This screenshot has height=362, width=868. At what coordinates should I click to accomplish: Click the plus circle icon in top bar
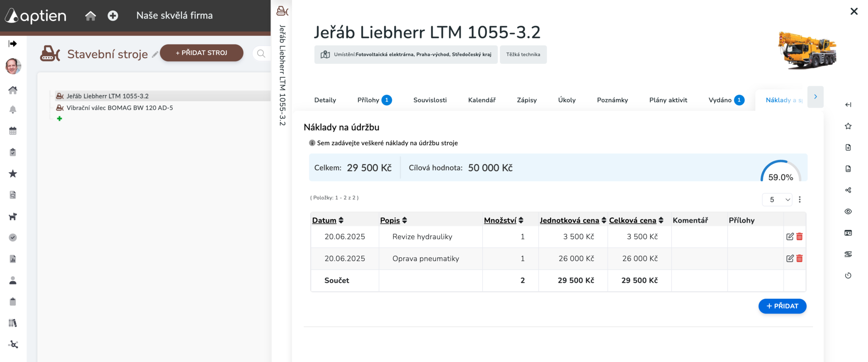113,16
